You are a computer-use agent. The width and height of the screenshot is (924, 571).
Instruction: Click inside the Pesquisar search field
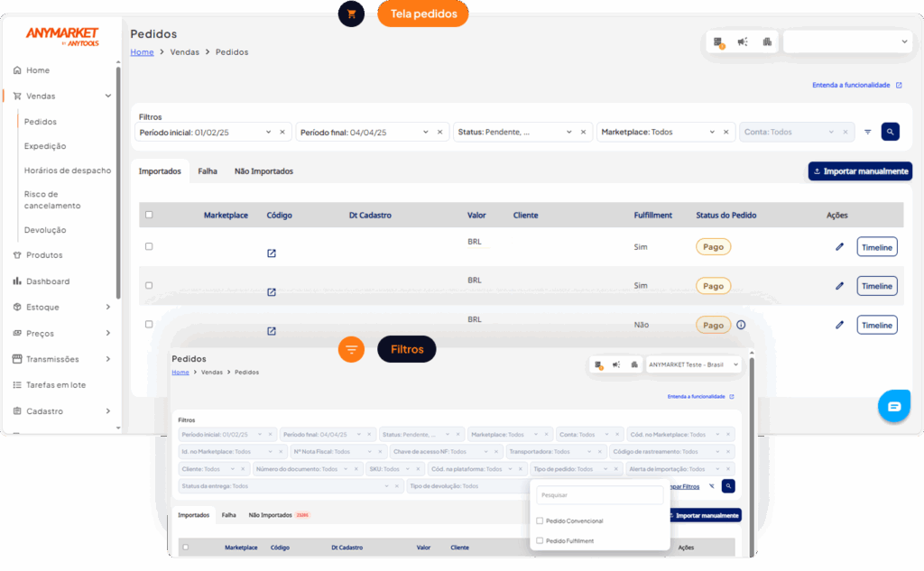point(599,494)
